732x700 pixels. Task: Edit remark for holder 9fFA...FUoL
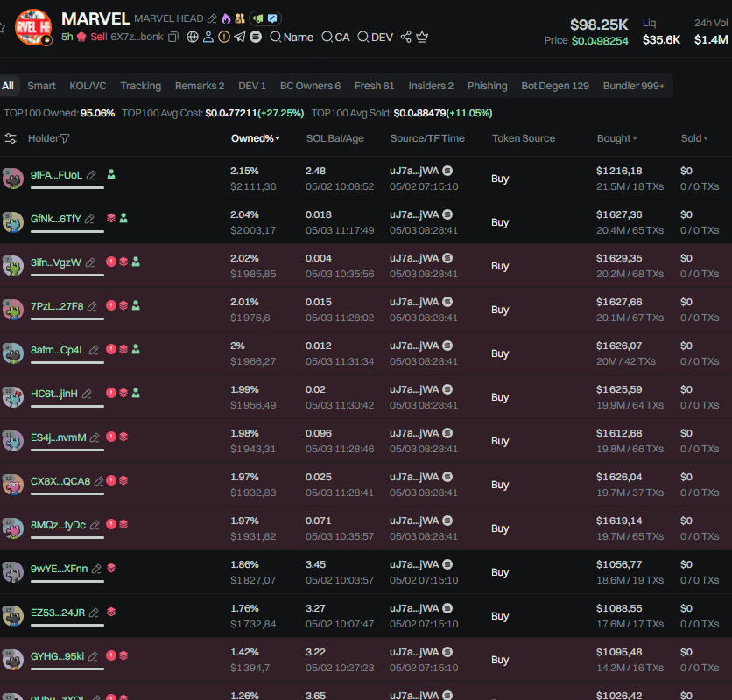pos(91,175)
